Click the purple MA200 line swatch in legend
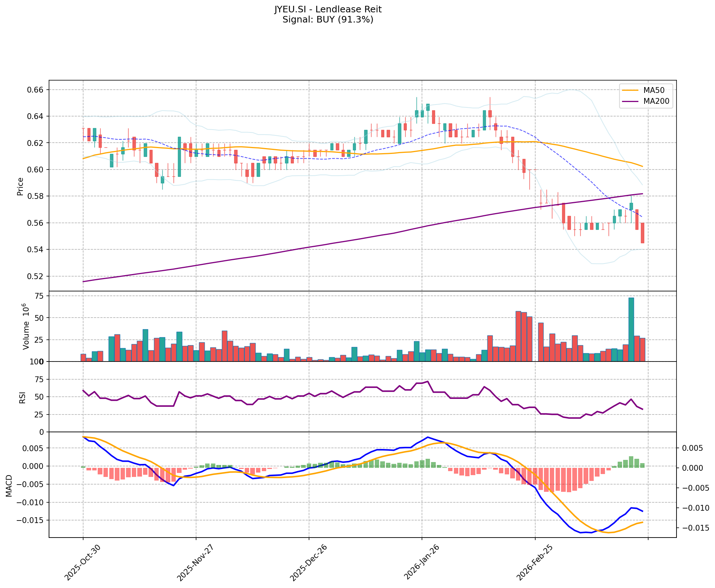This screenshot has height=588, width=715. click(x=631, y=102)
